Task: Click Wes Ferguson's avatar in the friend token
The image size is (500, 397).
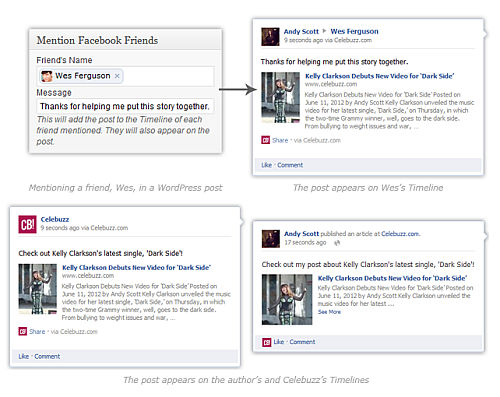Action: 47,76
